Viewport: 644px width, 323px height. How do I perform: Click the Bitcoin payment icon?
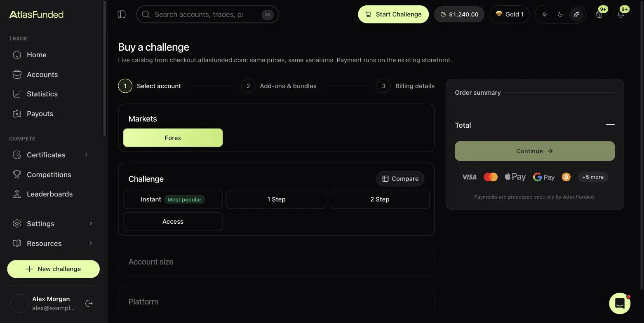[x=566, y=177]
